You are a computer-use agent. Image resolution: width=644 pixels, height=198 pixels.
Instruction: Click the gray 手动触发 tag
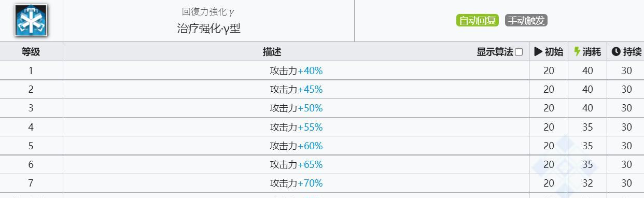[x=526, y=20]
